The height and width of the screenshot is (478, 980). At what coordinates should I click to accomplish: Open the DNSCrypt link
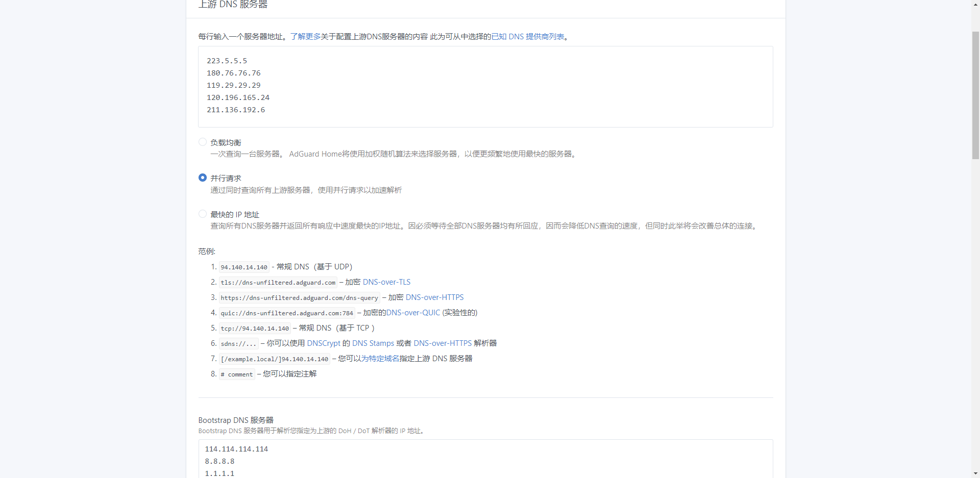coord(324,343)
